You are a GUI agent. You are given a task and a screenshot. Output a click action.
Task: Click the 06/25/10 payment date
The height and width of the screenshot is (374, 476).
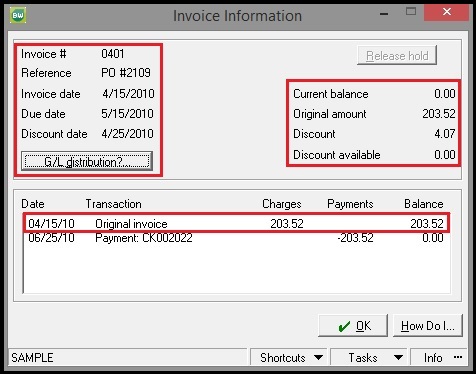point(51,238)
